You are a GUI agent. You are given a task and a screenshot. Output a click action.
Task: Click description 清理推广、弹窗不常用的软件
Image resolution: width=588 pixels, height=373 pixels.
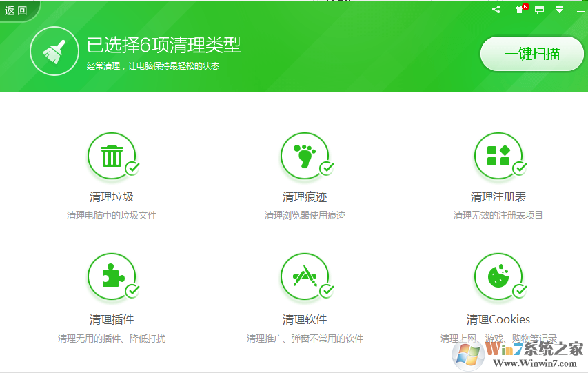pos(305,339)
